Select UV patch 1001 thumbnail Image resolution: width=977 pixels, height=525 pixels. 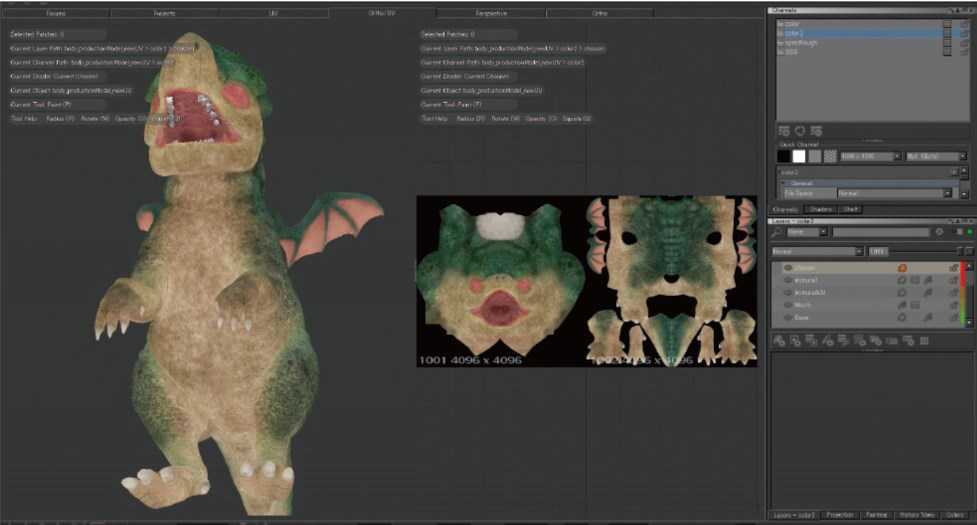(502, 281)
